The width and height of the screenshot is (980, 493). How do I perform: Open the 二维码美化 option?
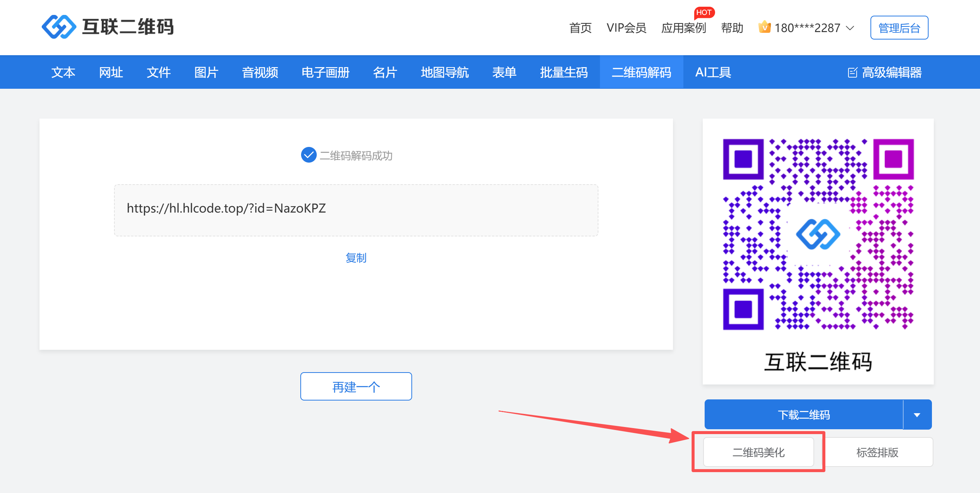[758, 452]
